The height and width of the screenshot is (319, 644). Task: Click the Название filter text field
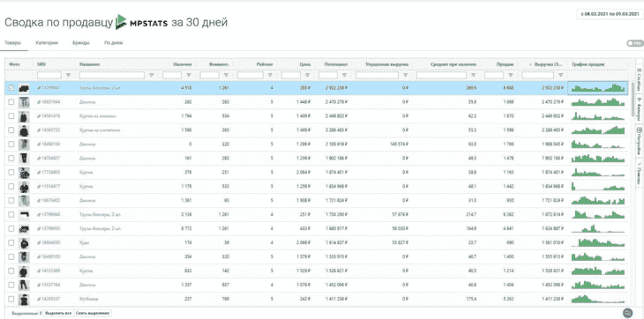tap(112, 76)
